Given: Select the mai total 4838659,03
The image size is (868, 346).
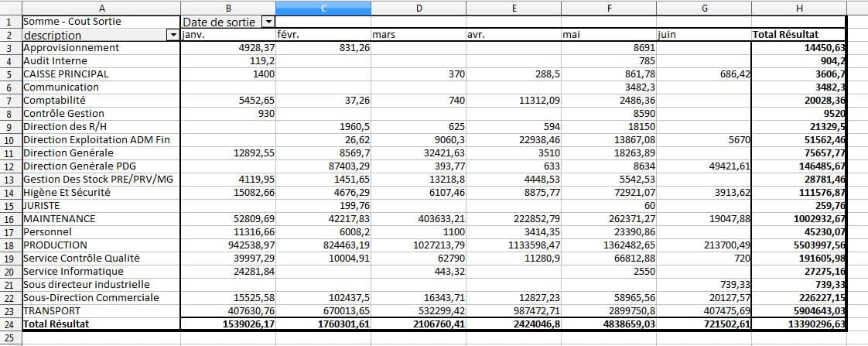Looking at the screenshot, I should (x=609, y=324).
